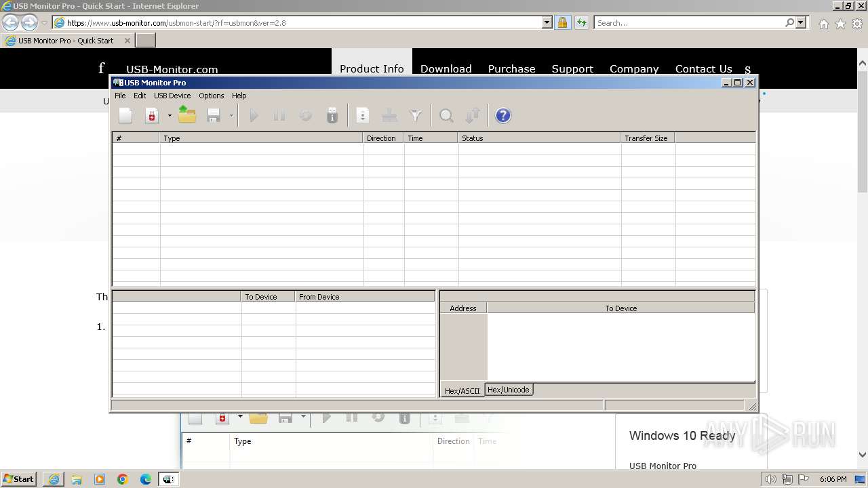Screen dimensions: 868x488
Task: Click To Device header in lower-left pane
Action: (x=269, y=297)
